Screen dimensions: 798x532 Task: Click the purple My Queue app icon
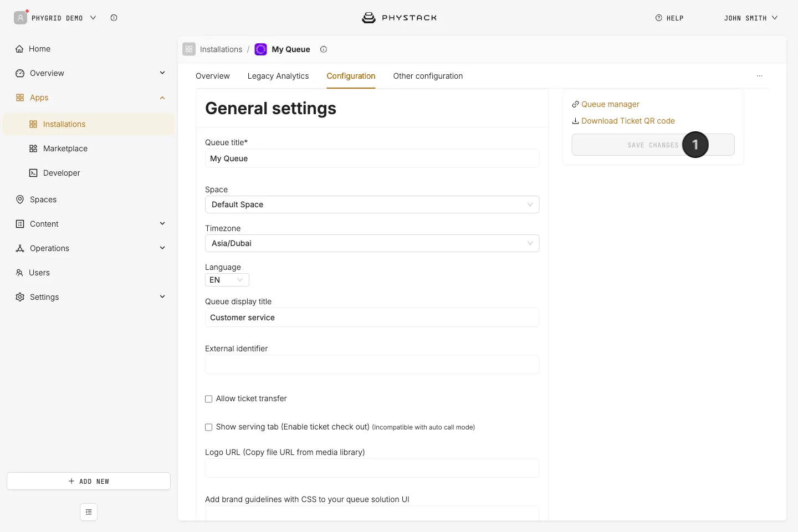point(260,49)
